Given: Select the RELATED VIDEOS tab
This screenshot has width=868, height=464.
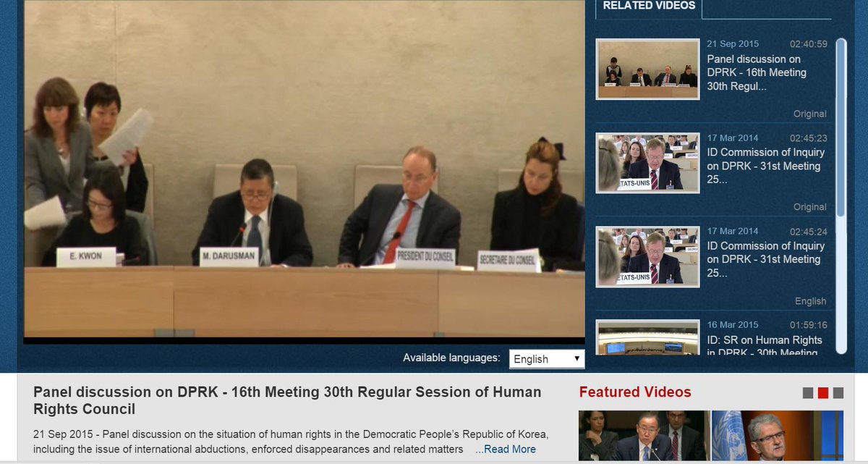Looking at the screenshot, I should coord(649,6).
